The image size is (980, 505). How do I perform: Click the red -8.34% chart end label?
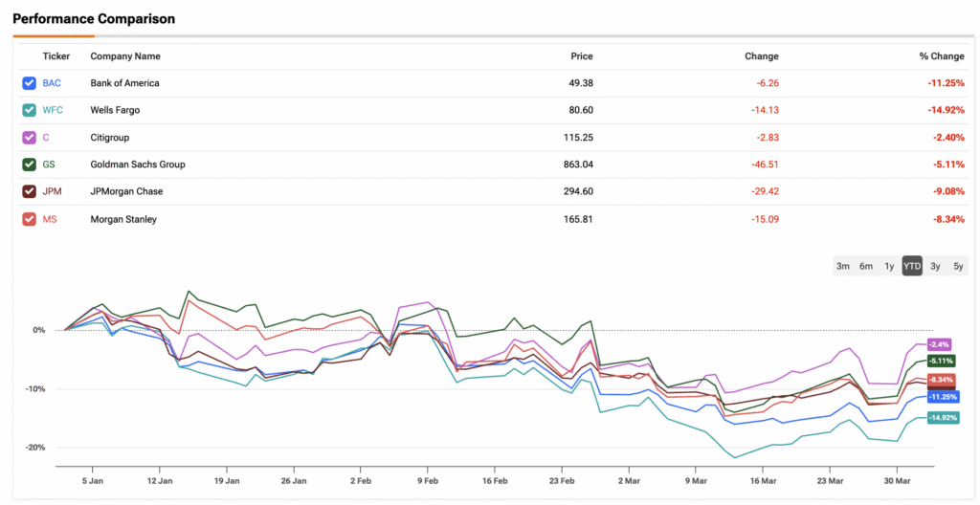[x=942, y=380]
